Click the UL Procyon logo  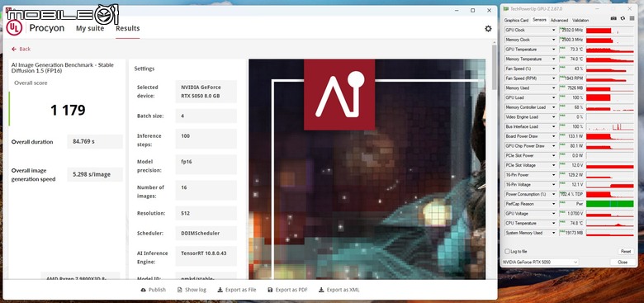tap(14, 28)
